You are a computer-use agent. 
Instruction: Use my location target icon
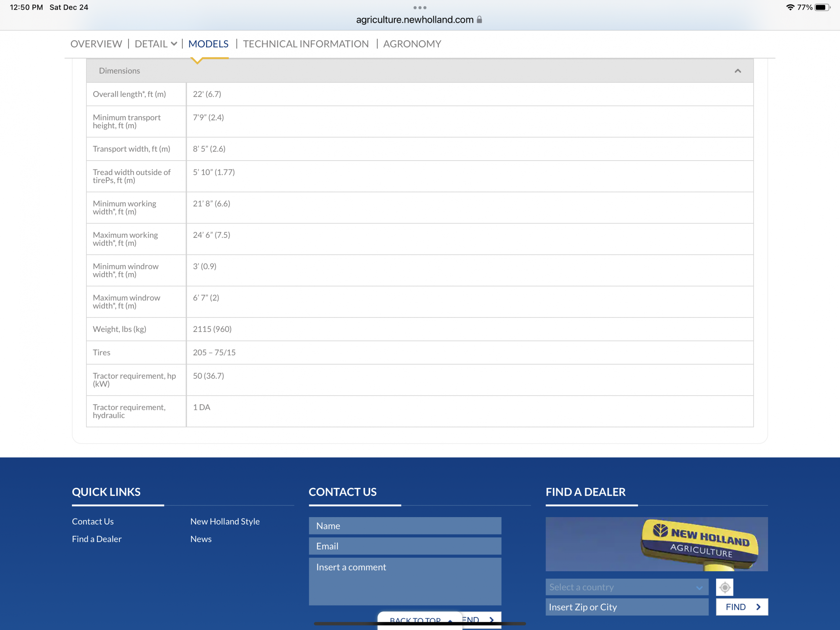coord(724,587)
